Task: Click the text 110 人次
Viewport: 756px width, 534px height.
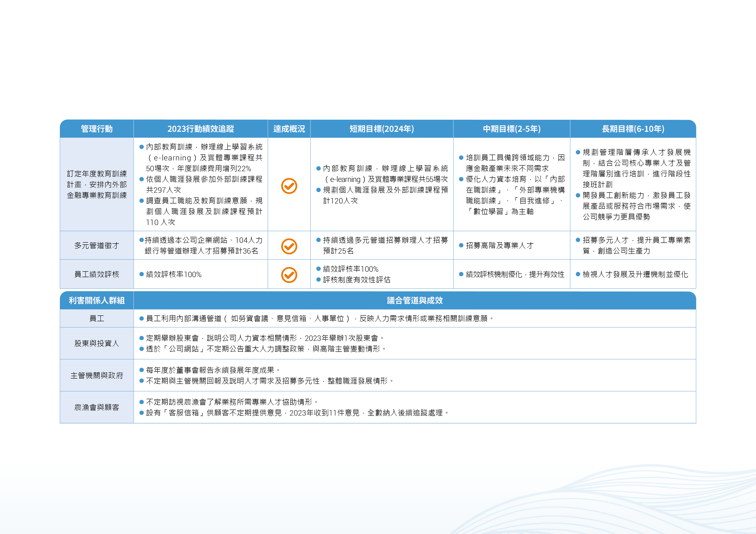Action: (161, 222)
